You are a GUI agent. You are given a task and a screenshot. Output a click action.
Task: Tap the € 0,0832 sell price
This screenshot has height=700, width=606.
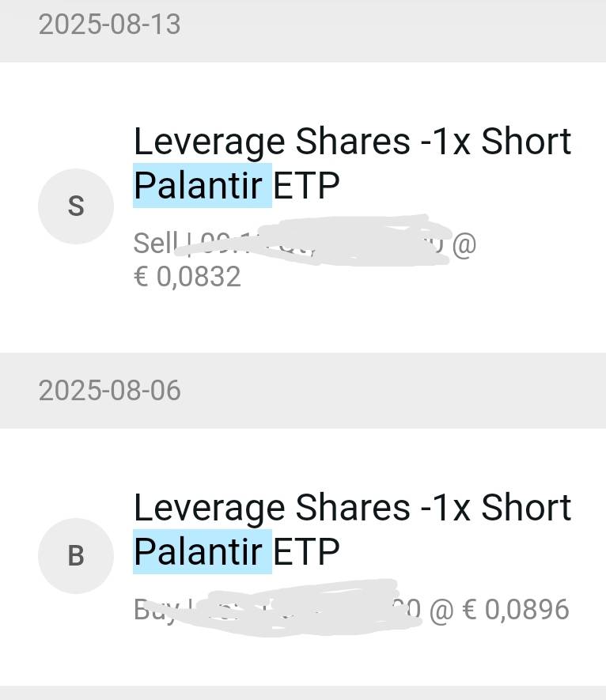click(x=187, y=277)
